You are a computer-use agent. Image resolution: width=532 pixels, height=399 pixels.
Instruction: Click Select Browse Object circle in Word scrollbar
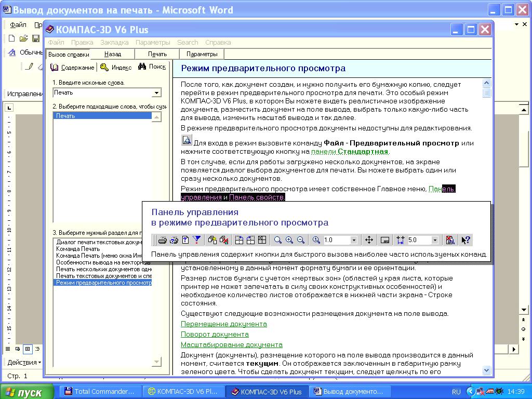524,329
